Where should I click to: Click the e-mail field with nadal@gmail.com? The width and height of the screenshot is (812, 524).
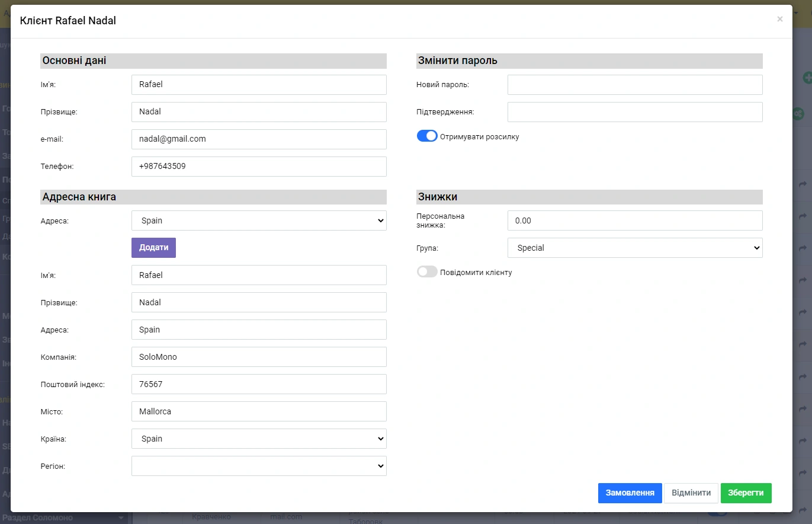tap(259, 139)
